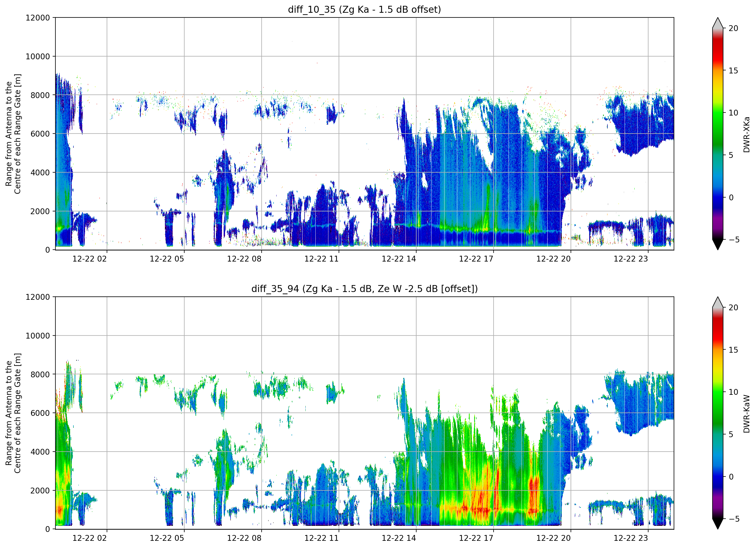
Task: Click the 6000 y-tick of the diff_35_94 plot
Action: pyautogui.click(x=40, y=413)
